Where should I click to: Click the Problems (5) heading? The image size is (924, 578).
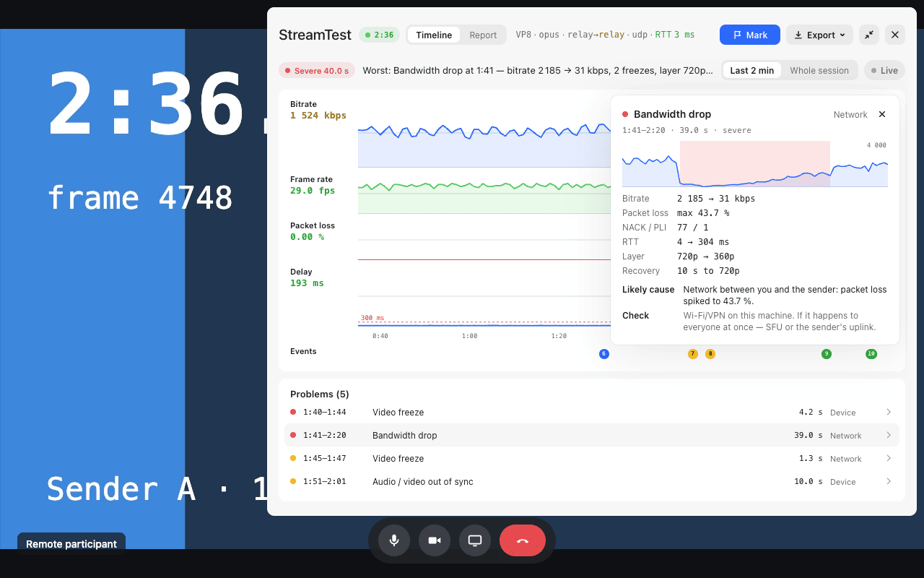pyautogui.click(x=320, y=394)
